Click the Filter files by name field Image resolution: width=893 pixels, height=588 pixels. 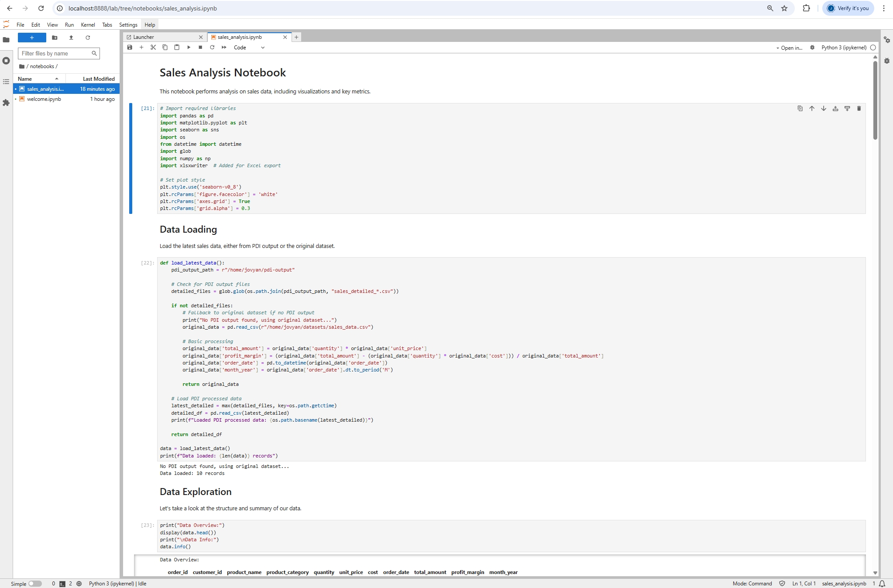pyautogui.click(x=55, y=53)
